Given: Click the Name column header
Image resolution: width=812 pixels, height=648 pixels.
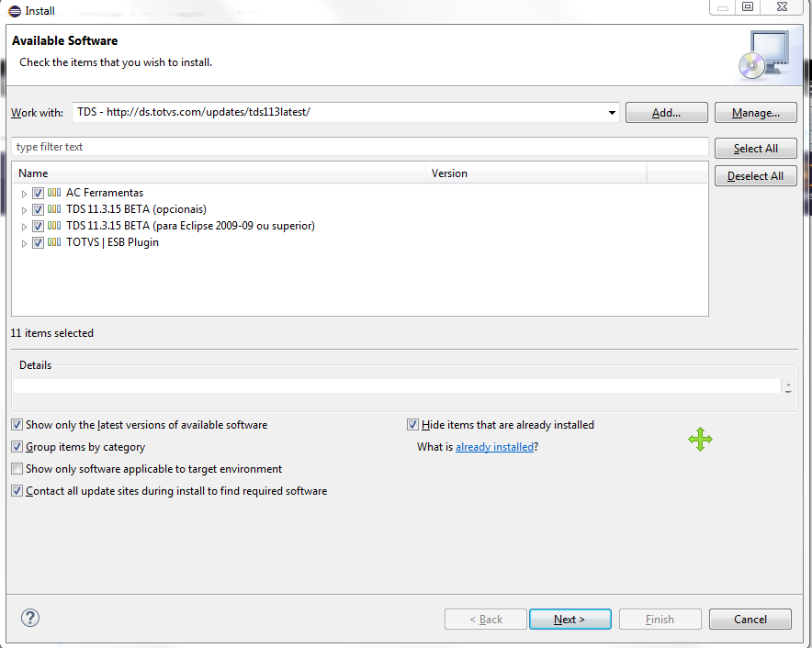Looking at the screenshot, I should click(219, 173).
